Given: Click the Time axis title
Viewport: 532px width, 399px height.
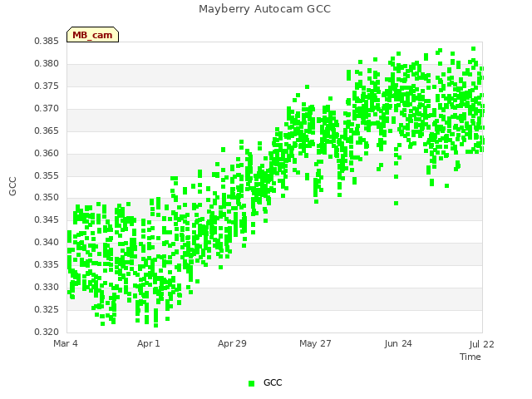Looking at the screenshot, I should point(470,357).
